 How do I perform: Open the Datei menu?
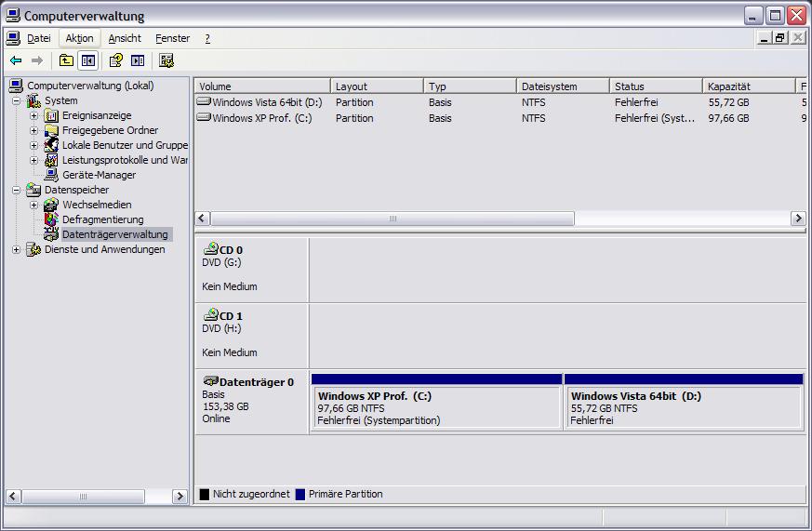[x=39, y=38]
